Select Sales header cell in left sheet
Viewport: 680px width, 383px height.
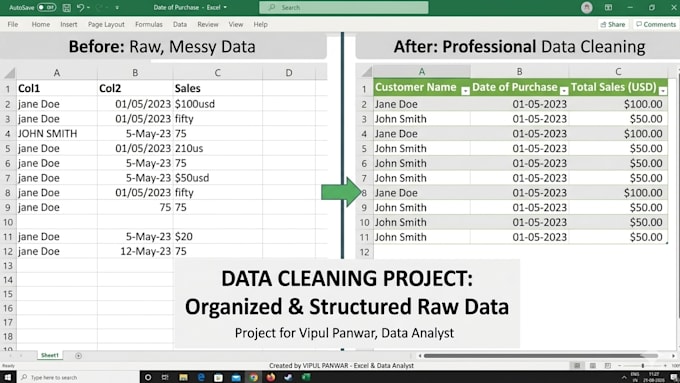click(218, 88)
